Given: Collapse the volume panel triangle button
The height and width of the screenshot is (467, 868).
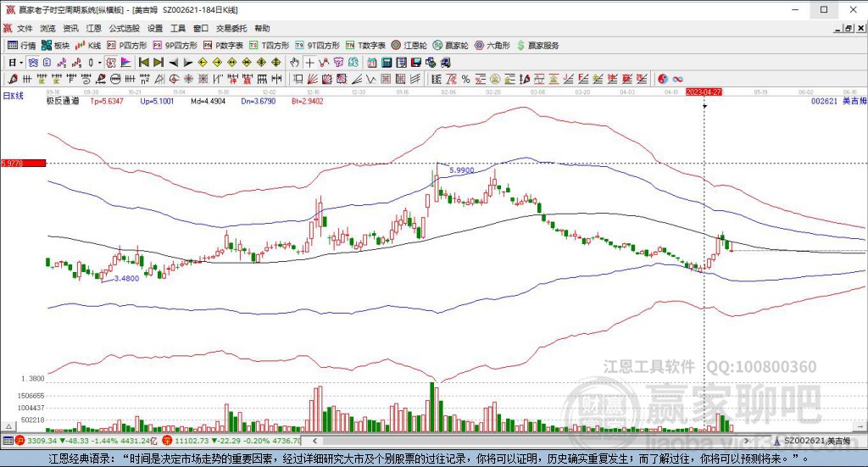Looking at the screenshot, I should click(8, 426).
